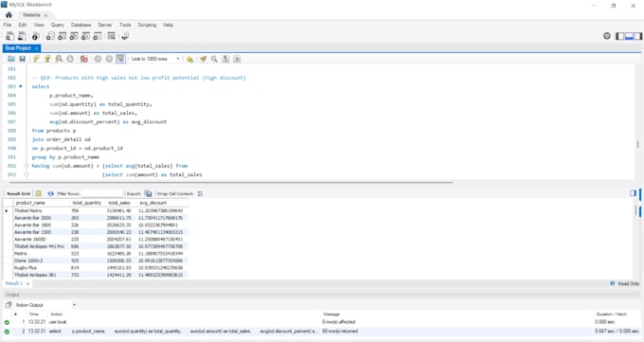Click the rollback transaction icon
The image size is (644, 342).
tap(109, 59)
